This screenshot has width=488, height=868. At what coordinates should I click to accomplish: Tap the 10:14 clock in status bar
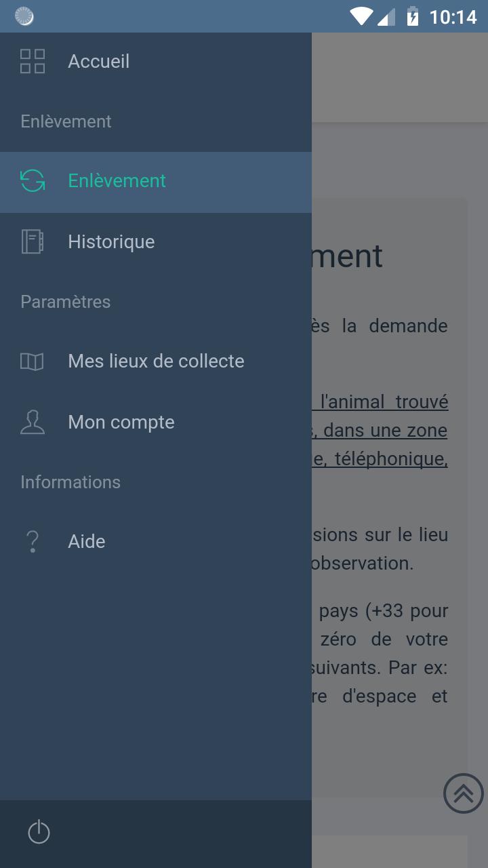[x=453, y=16]
